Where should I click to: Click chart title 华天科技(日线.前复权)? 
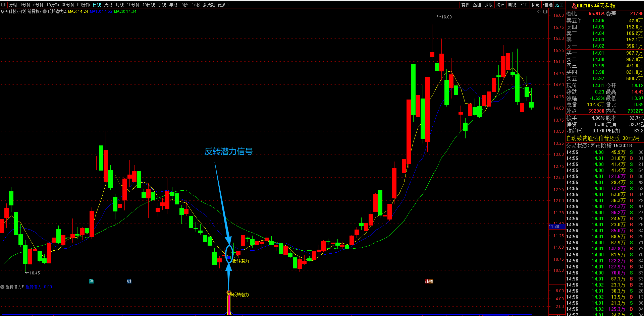click(20, 11)
